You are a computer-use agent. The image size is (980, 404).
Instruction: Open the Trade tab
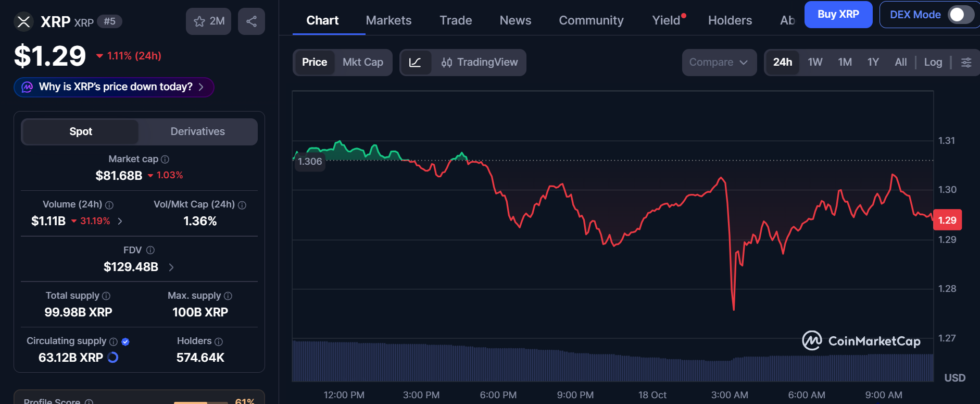coord(456,20)
